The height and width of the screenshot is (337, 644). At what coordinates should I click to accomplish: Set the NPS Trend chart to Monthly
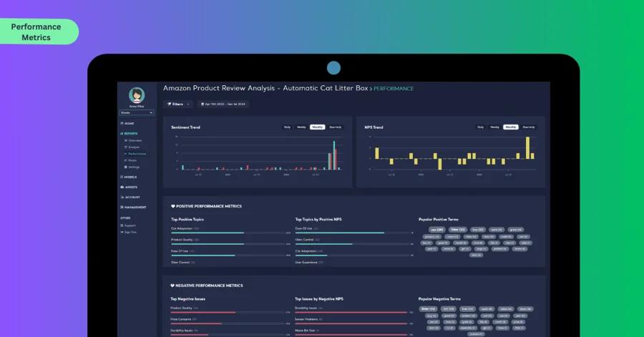[511, 127]
